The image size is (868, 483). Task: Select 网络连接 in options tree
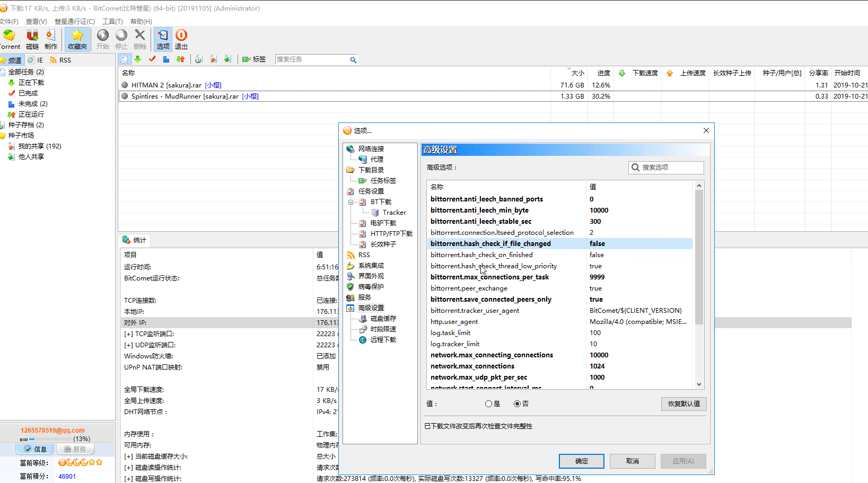(371, 149)
